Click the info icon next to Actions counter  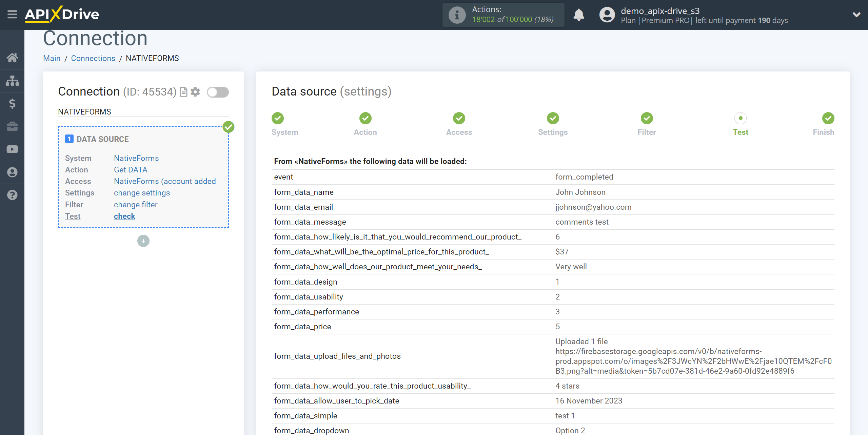(x=456, y=15)
